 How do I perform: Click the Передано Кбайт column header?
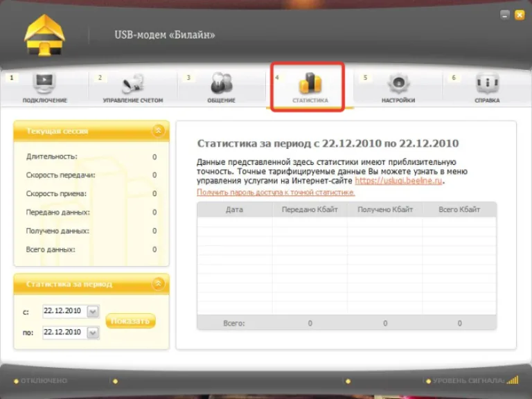click(x=310, y=210)
